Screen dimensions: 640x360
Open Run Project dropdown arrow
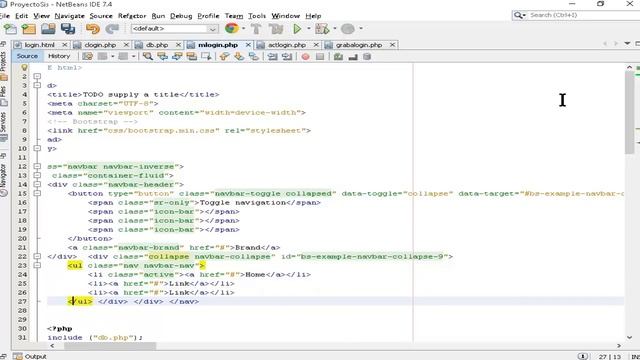point(309,29)
